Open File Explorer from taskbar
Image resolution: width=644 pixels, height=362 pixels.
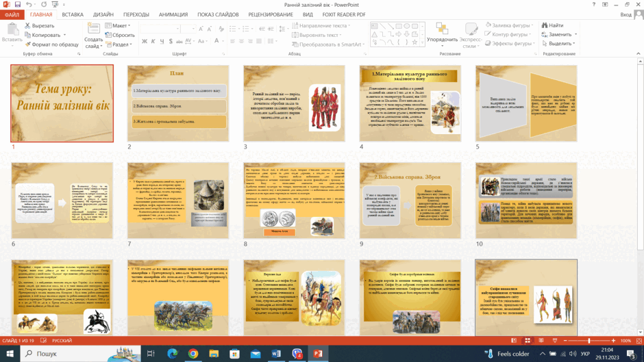coord(214,353)
